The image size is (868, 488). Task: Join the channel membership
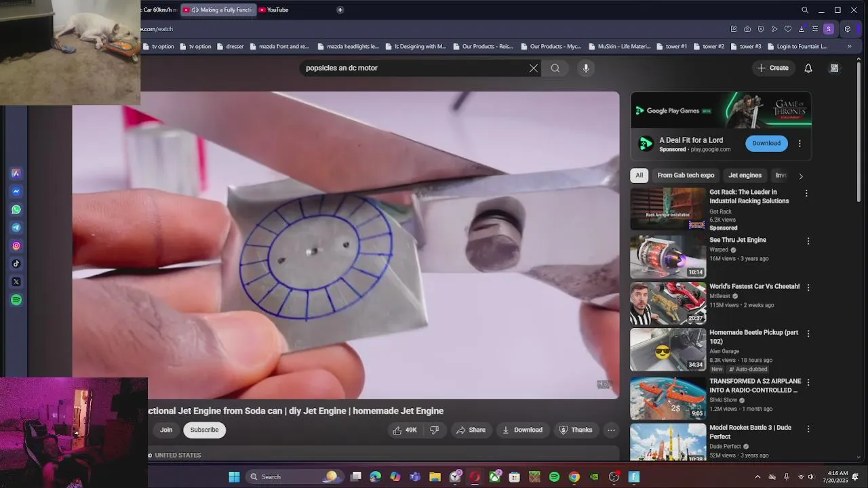click(x=166, y=430)
